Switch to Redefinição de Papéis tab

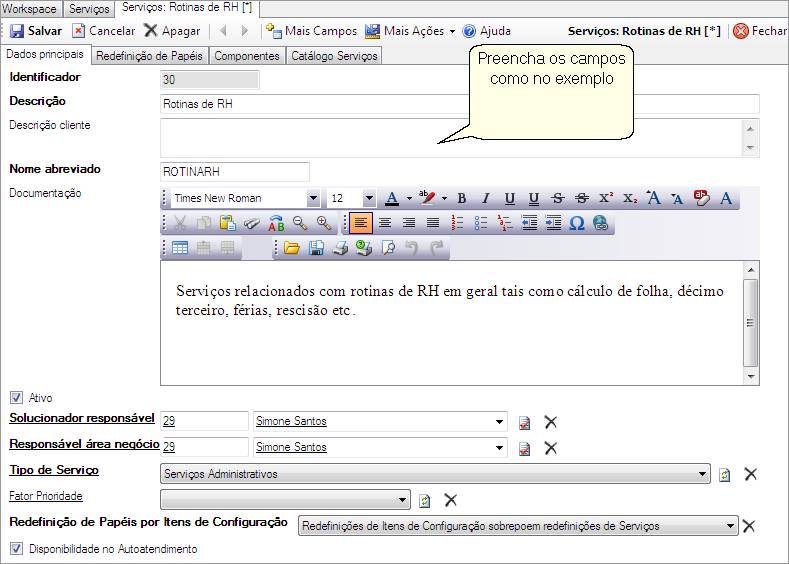coord(149,56)
